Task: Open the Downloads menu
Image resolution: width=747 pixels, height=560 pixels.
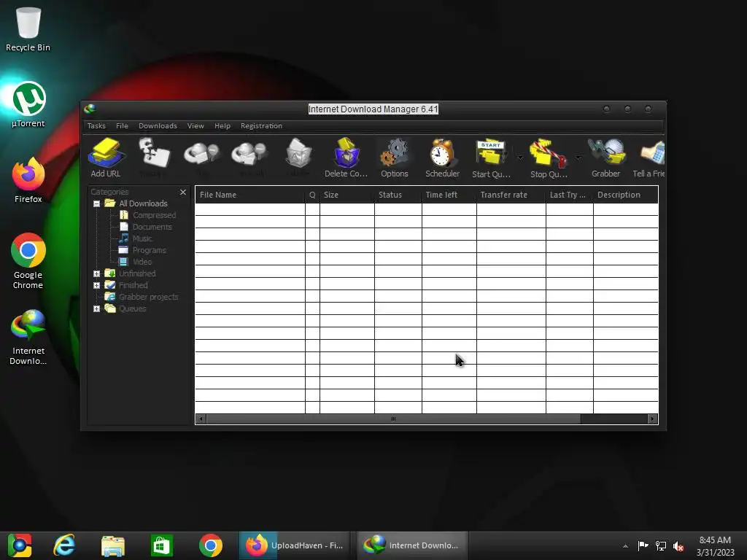Action: pyautogui.click(x=158, y=125)
